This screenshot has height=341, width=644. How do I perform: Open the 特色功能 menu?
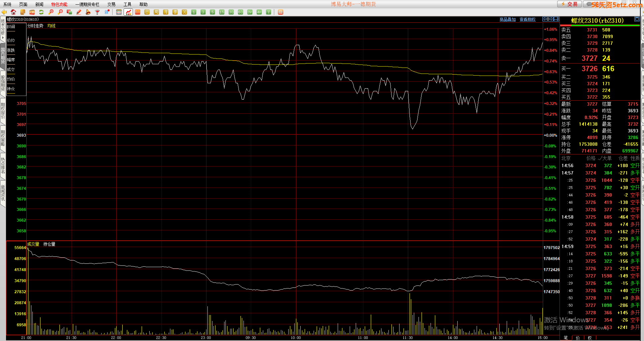point(59,4)
